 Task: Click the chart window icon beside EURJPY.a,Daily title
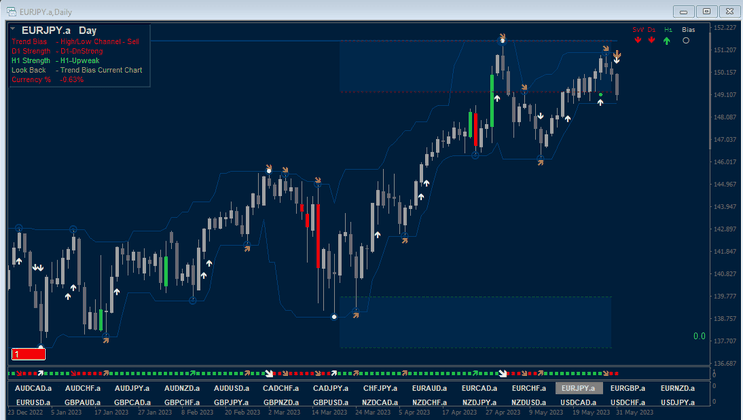[11, 11]
